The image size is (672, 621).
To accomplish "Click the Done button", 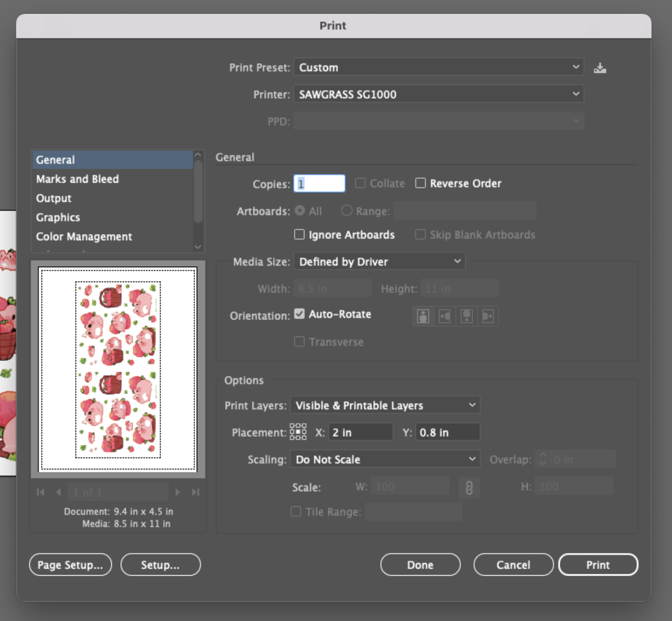I will [420, 565].
